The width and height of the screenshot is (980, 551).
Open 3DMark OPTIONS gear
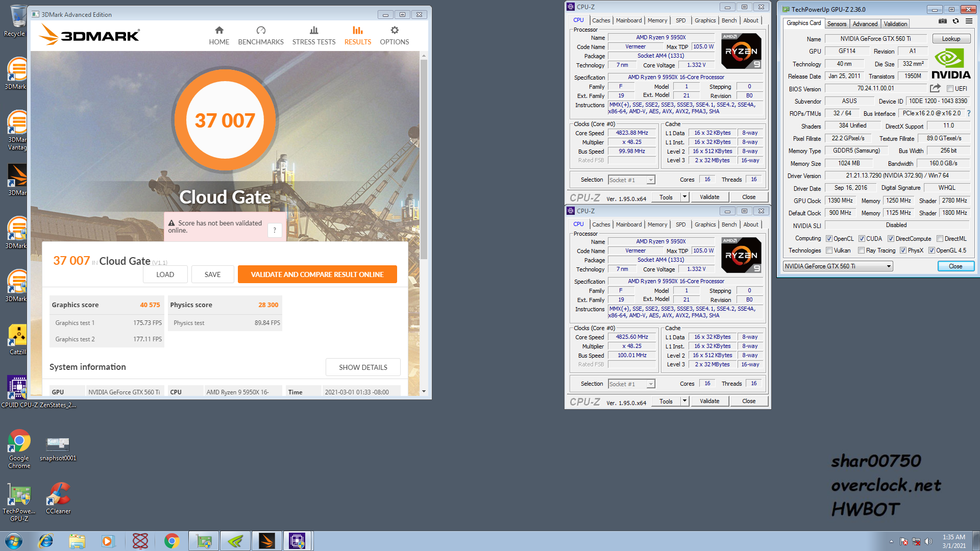(395, 31)
